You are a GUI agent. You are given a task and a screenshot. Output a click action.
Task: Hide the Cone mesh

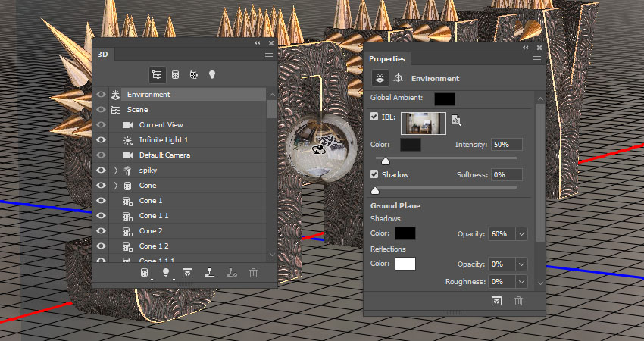click(x=101, y=186)
